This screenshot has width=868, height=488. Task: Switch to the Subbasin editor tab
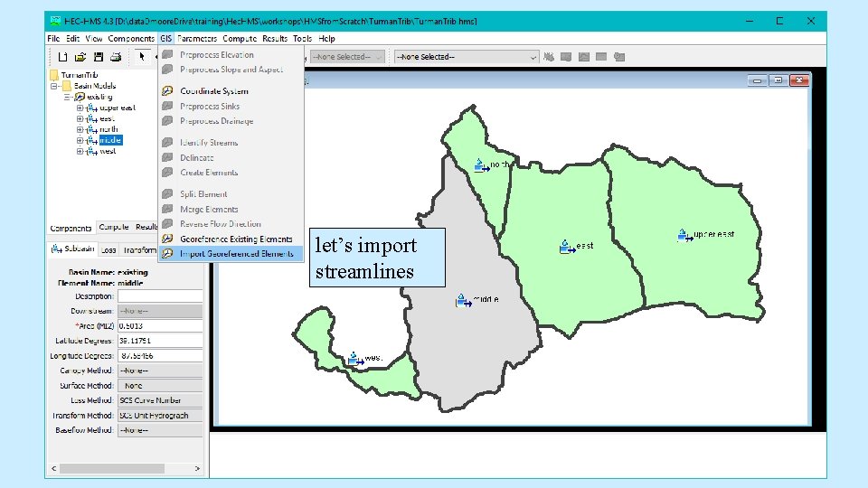(x=72, y=249)
